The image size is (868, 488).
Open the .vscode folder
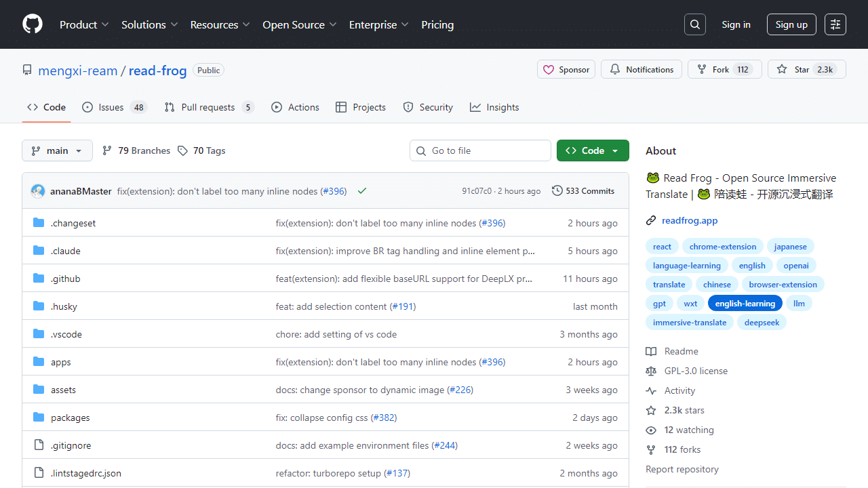point(66,334)
